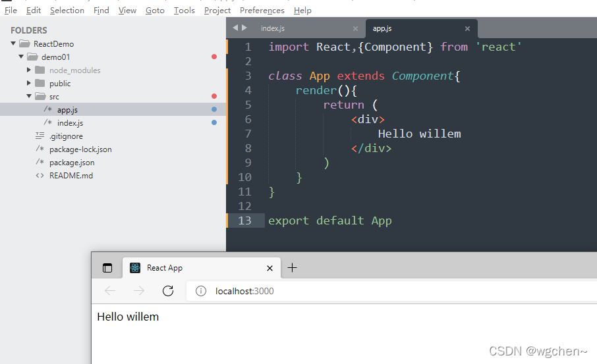This screenshot has width=597, height=364.
Task: Open the Tools menu
Action: (x=185, y=11)
